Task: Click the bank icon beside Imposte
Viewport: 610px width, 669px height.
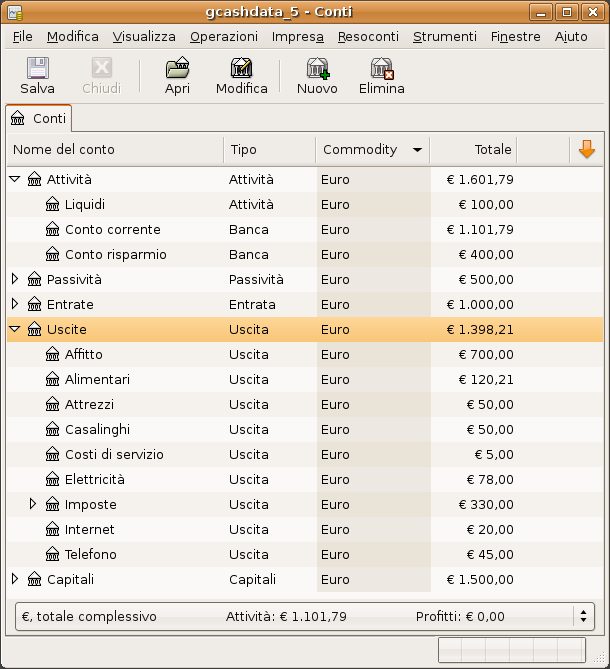Action: click(x=52, y=504)
